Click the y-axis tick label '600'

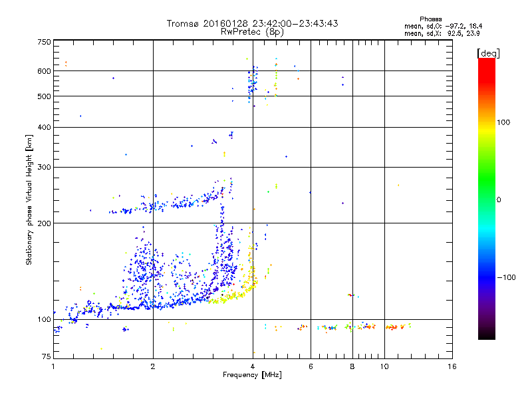pos(44,71)
